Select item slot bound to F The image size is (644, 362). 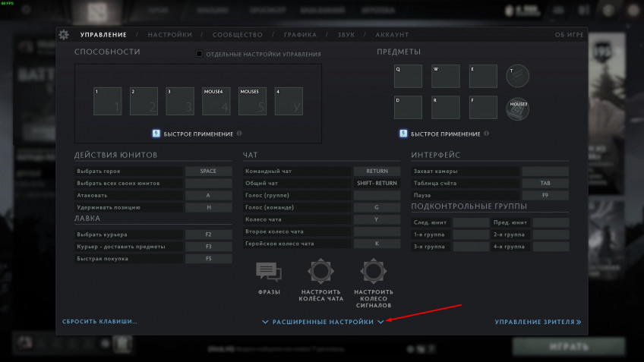[483, 108]
